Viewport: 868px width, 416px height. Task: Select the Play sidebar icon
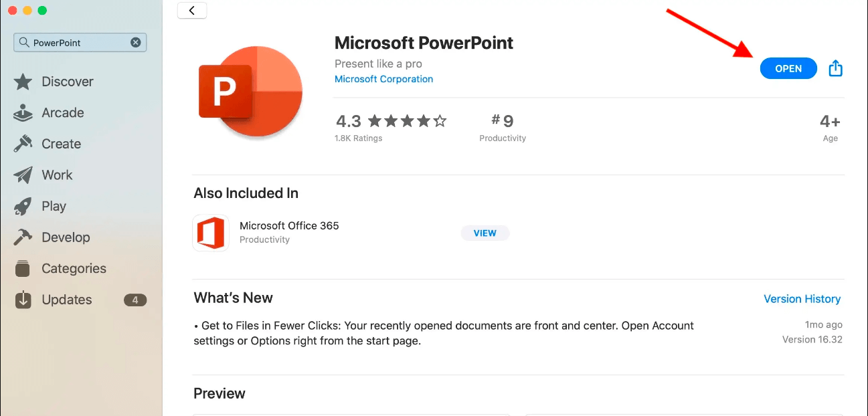pyautogui.click(x=54, y=206)
